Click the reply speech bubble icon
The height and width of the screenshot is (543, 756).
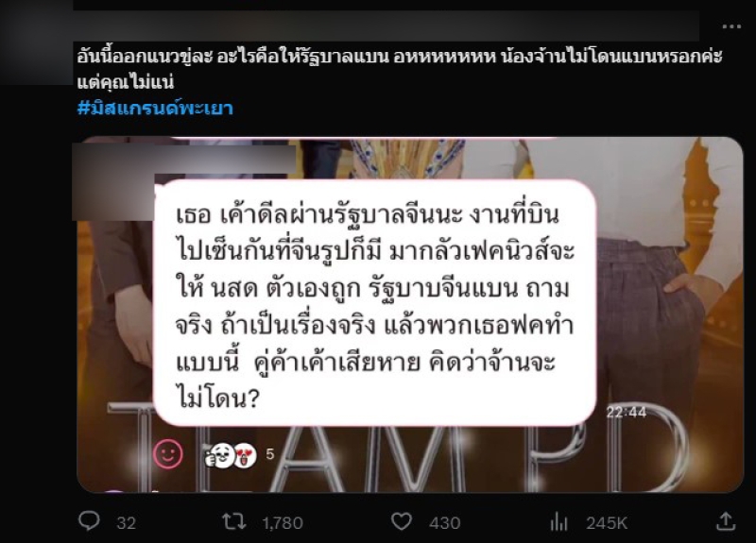click(x=89, y=521)
